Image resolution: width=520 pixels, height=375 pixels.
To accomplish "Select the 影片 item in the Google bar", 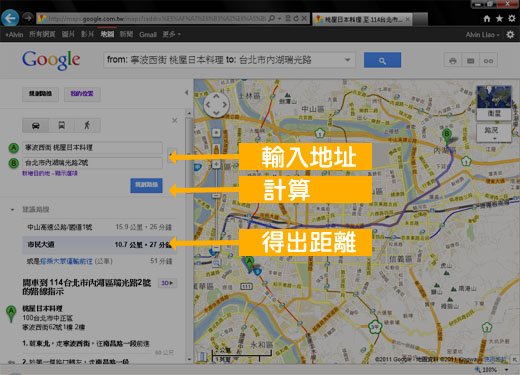I will tap(88, 34).
